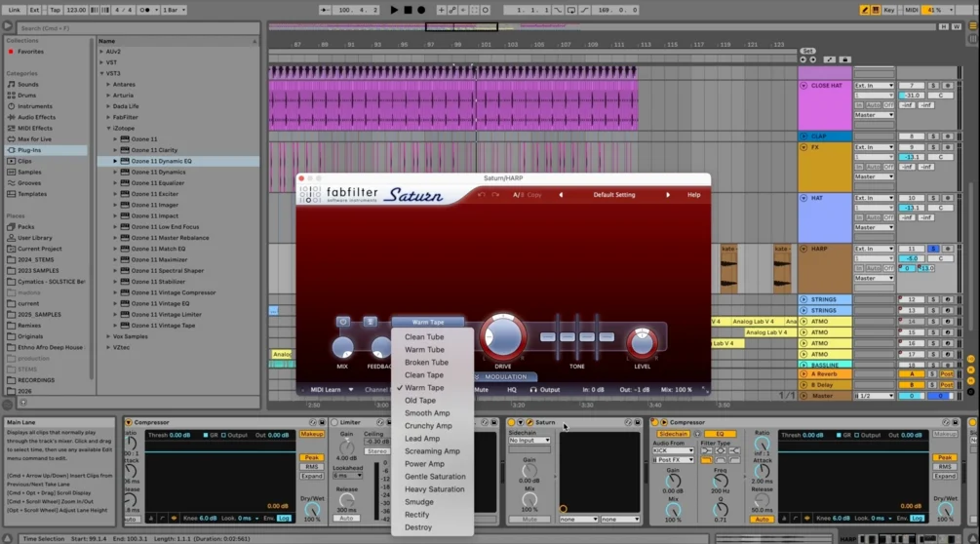Click Saturn Output headphones button
Image resolution: width=980 pixels, height=544 pixels.
click(545, 390)
